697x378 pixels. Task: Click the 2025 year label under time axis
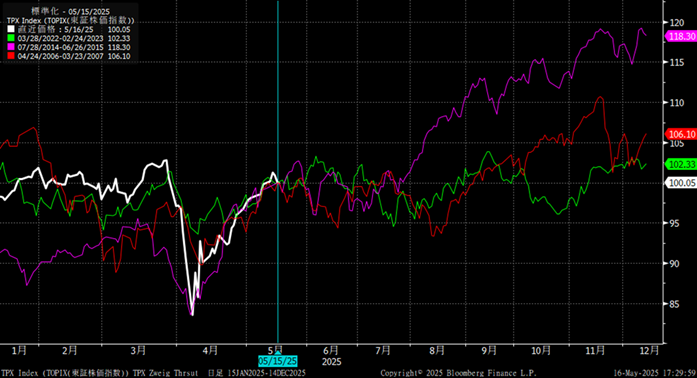332,362
